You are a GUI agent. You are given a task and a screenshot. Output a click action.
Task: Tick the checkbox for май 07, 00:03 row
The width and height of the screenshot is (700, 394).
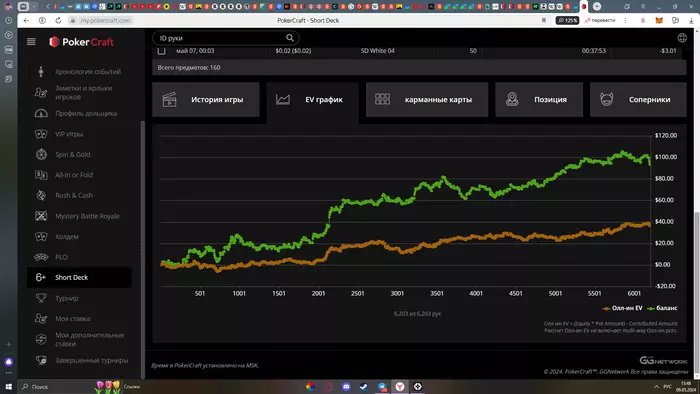[x=162, y=51]
